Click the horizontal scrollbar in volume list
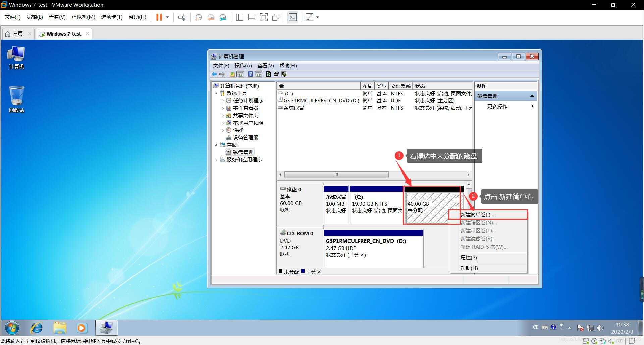The image size is (644, 345). pos(336,175)
